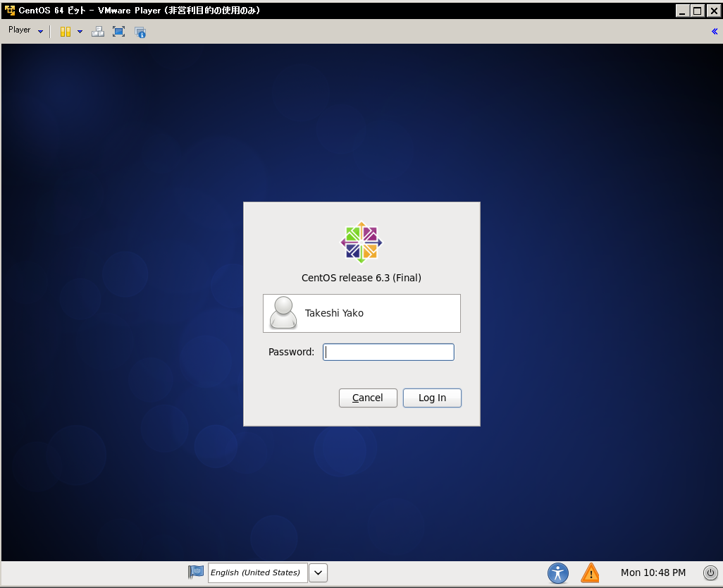Open the shutdown power icon

click(710, 572)
